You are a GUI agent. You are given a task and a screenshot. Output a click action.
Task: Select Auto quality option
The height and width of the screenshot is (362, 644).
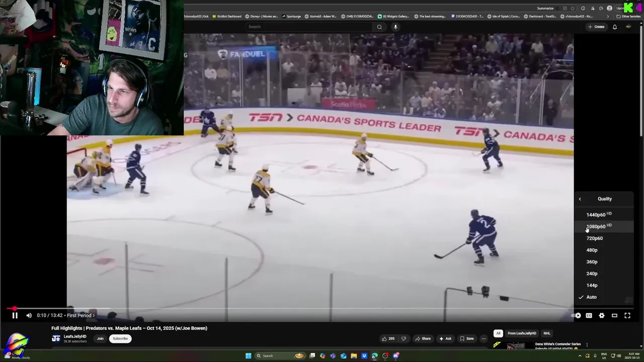tap(604, 297)
